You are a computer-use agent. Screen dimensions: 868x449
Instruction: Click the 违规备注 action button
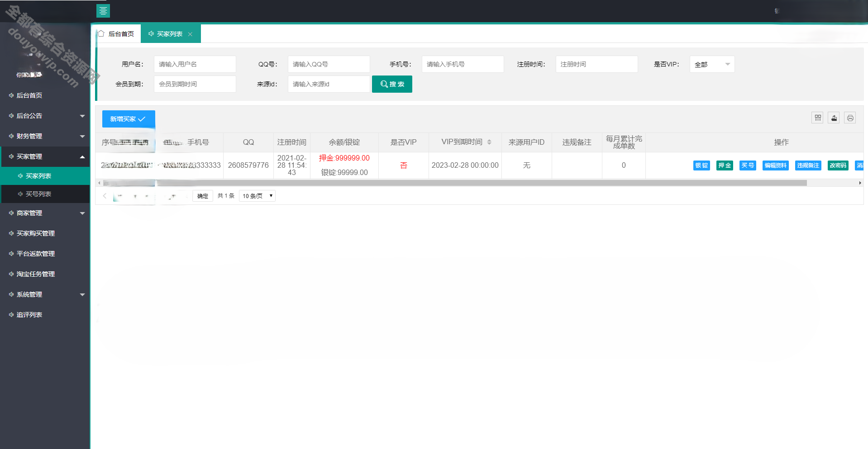(x=808, y=165)
